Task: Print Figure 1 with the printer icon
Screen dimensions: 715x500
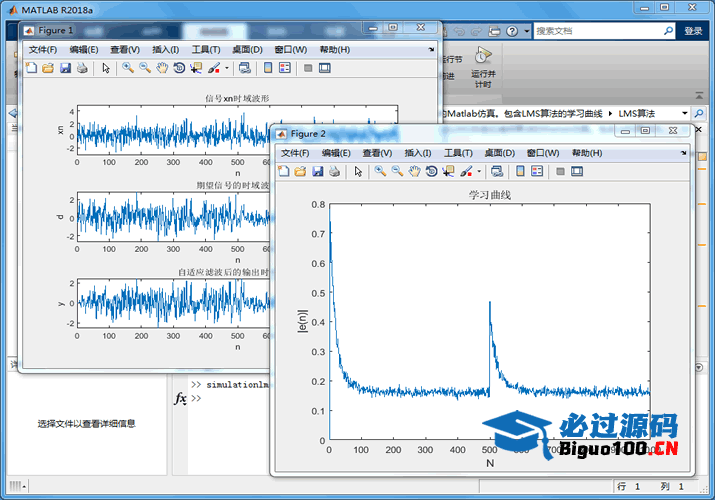Action: point(82,68)
